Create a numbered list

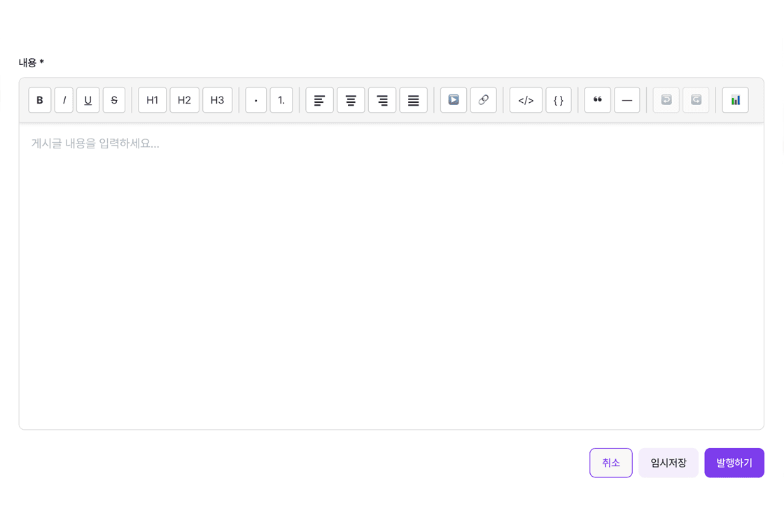(281, 100)
